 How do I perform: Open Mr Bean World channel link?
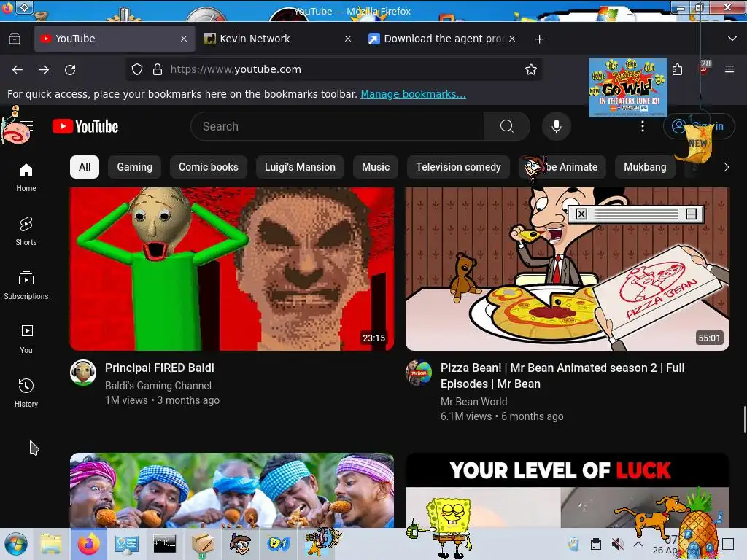(473, 402)
